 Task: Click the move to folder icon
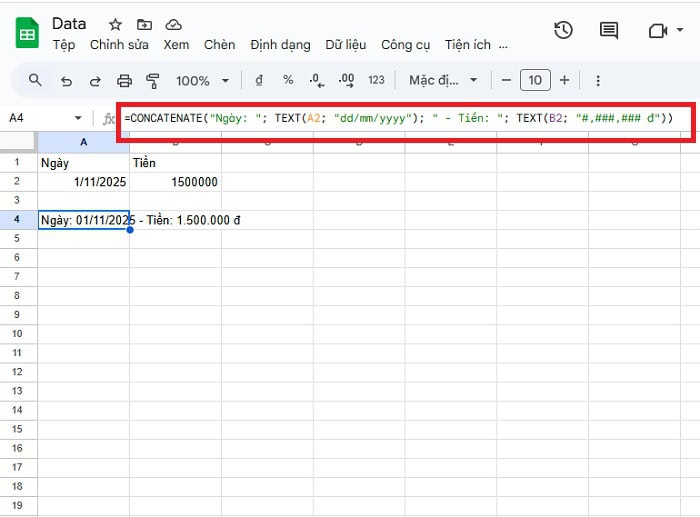click(x=145, y=24)
